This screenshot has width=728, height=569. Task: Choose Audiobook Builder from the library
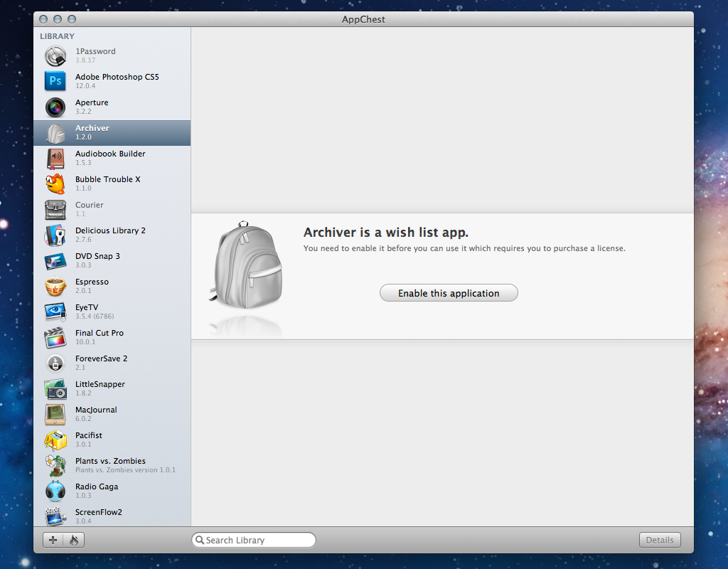(x=112, y=159)
